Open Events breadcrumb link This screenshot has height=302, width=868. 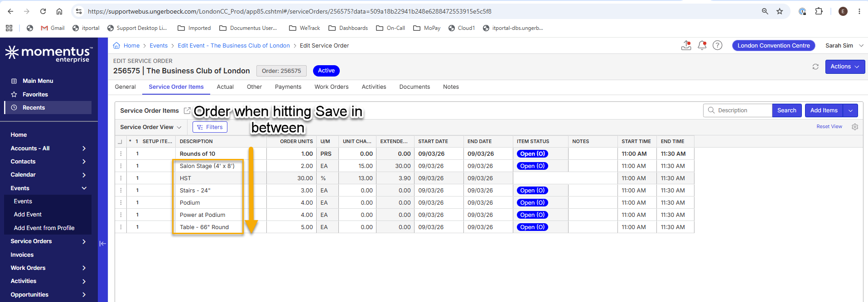click(x=159, y=46)
